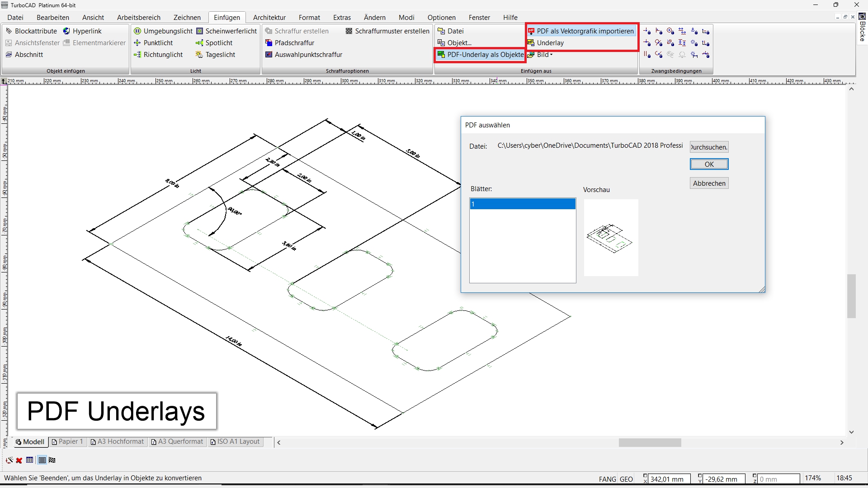Click the Underlay command
The width and height of the screenshot is (868, 488).
click(546, 43)
